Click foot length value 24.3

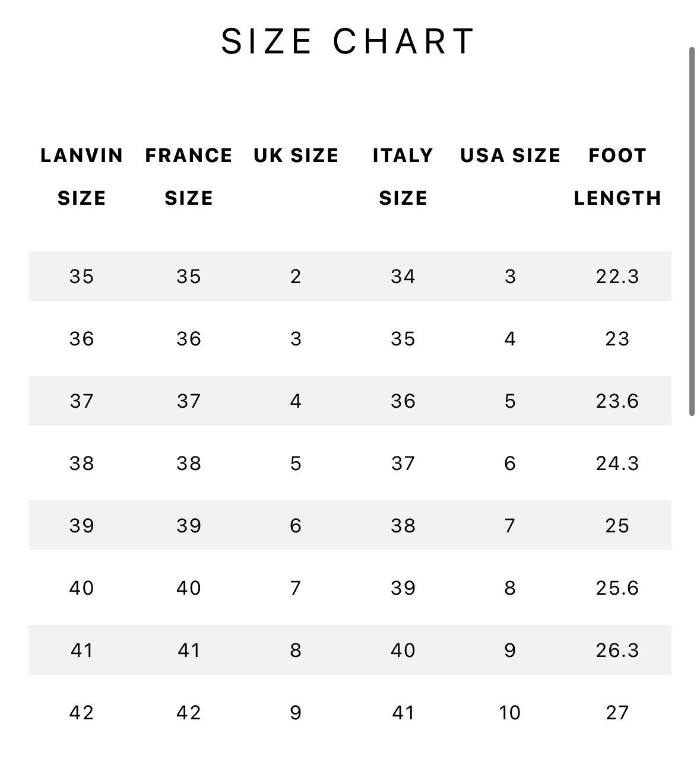point(617,464)
